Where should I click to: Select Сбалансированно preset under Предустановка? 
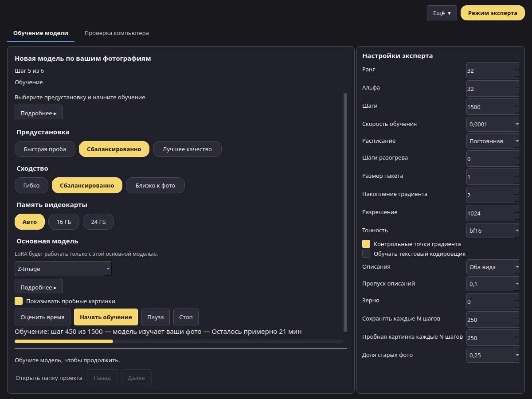(114, 149)
